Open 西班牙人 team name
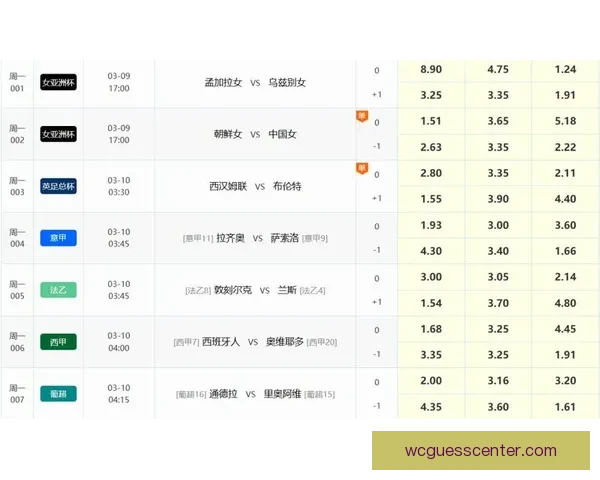Image resolution: width=600 pixels, height=480 pixels. point(221,342)
